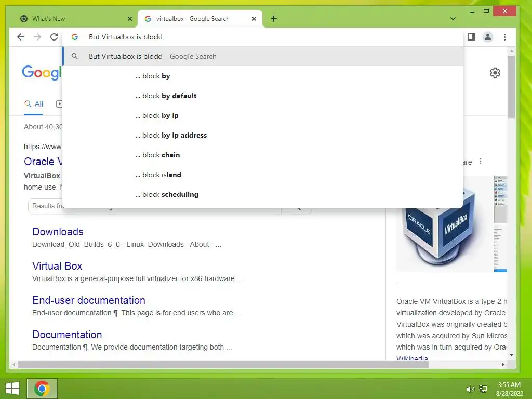Switch to virtualbox - Google Search tab
The width and height of the screenshot is (532, 399).
(x=199, y=19)
